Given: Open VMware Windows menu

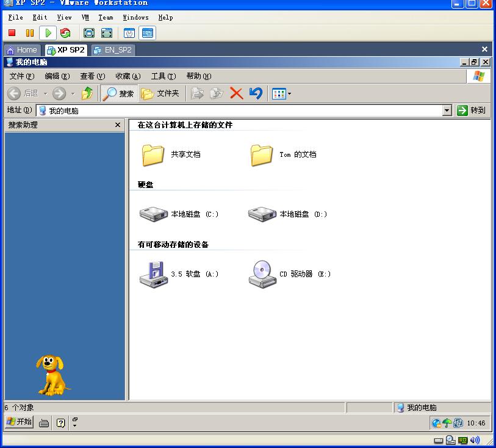Looking at the screenshot, I should pyautogui.click(x=135, y=18).
